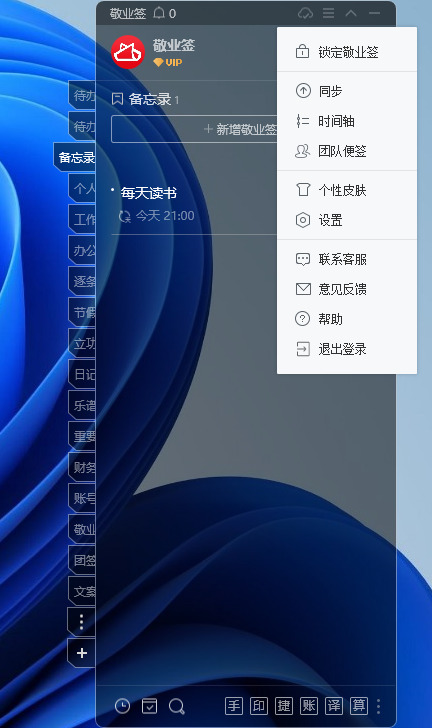This screenshot has height=728, width=432.
Task: Select the 乐谱 category tab
Action: (82, 405)
